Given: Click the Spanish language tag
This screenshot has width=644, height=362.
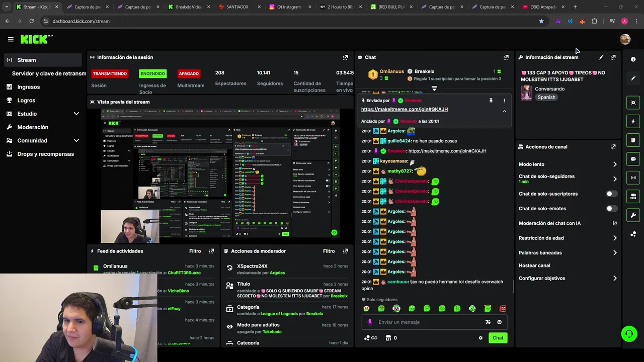Looking at the screenshot, I should click(546, 97).
